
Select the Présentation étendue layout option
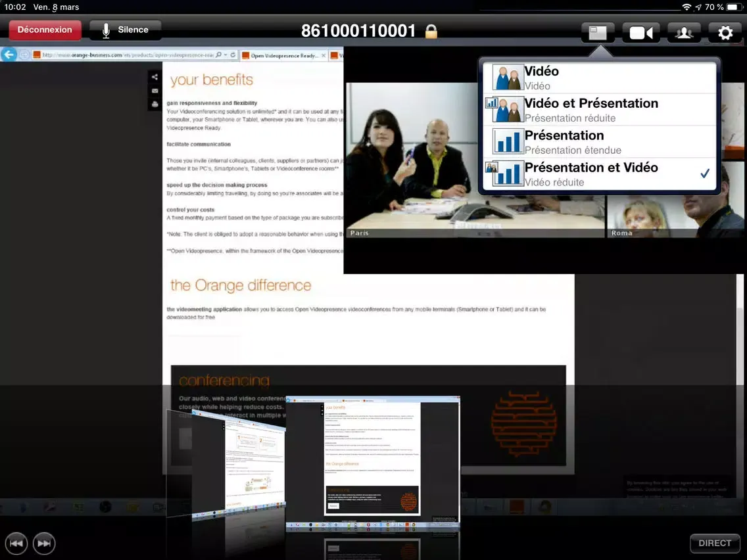pos(599,142)
